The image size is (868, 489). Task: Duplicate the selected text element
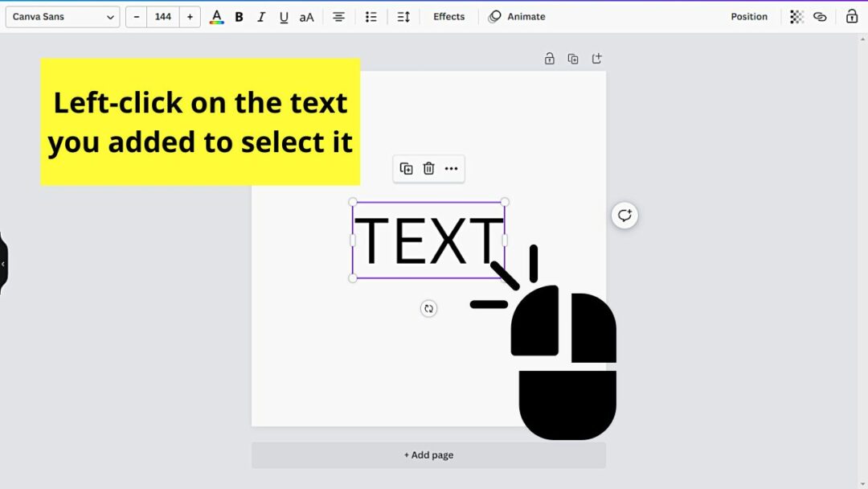pos(406,168)
